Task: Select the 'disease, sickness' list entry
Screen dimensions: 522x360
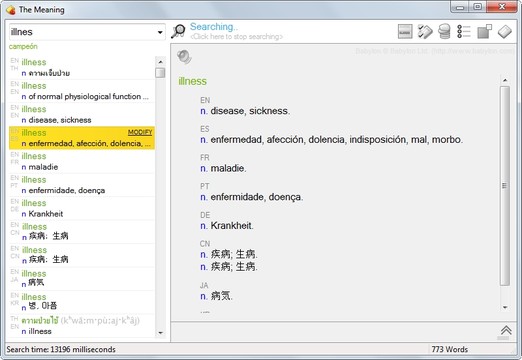Action: tap(82, 115)
